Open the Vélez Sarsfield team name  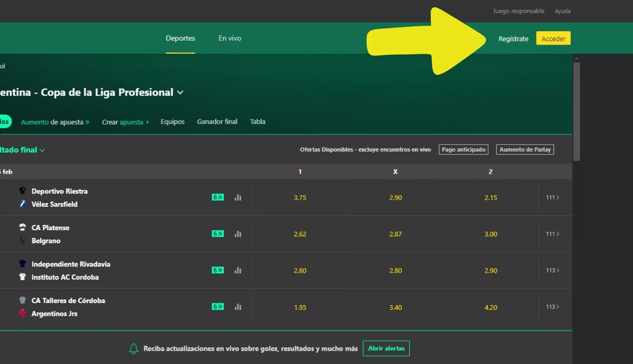[55, 204]
